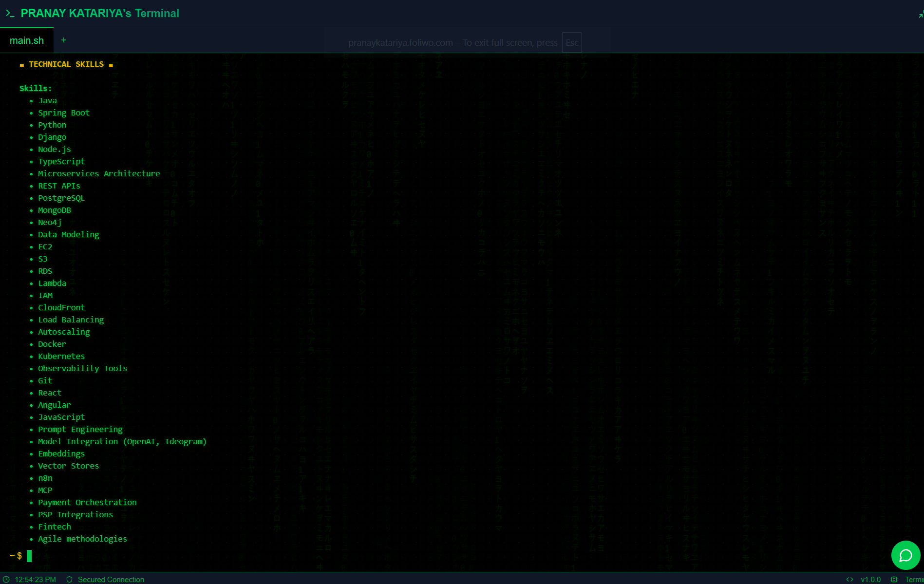924x584 pixels.
Task: Click the MongoDB entry
Action: coord(55,210)
